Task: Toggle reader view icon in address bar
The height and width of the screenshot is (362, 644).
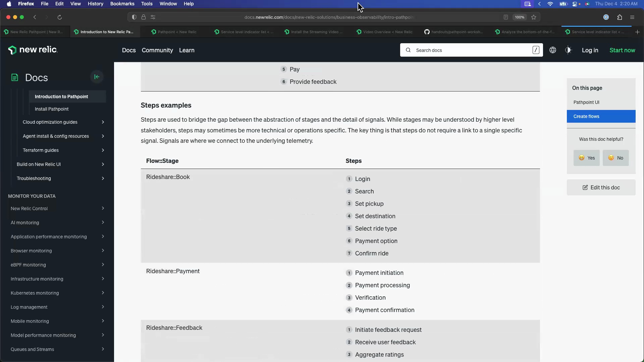Action: 506,17
